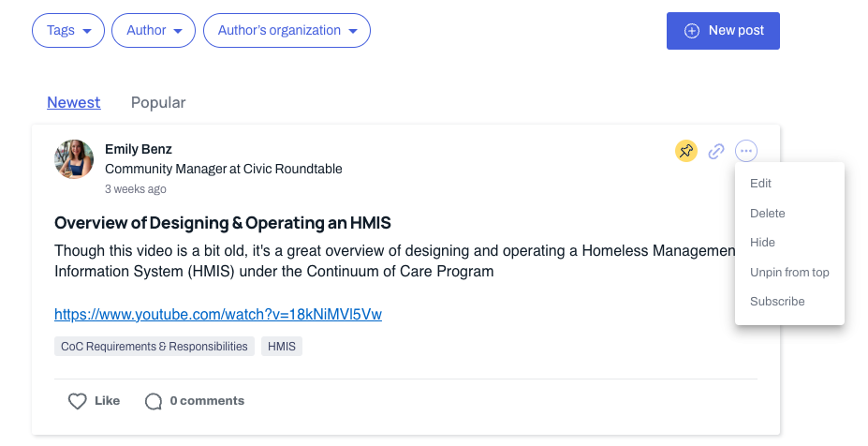Expand the Author's organization dropdown
The image size is (868, 446).
tap(287, 31)
